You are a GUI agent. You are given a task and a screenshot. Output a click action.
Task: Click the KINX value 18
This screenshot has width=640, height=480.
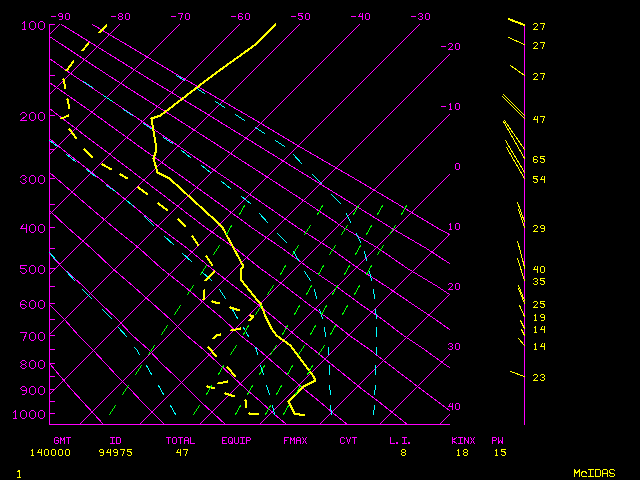[461, 453]
